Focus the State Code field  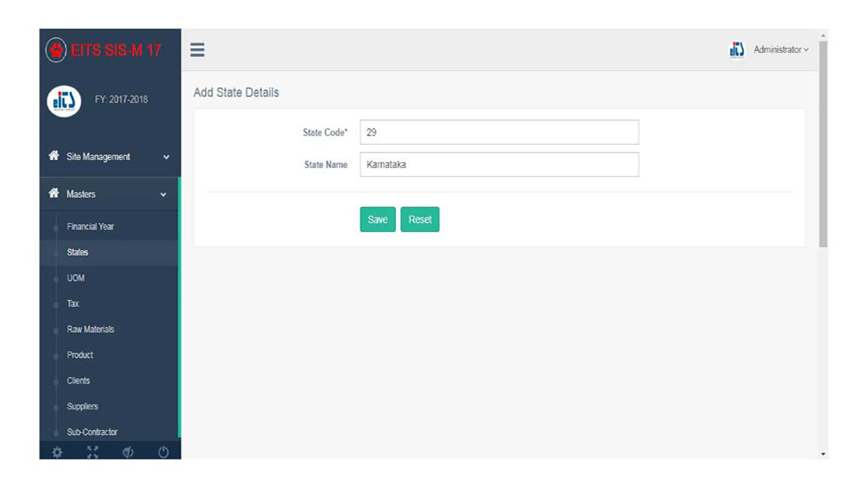pyautogui.click(x=499, y=132)
